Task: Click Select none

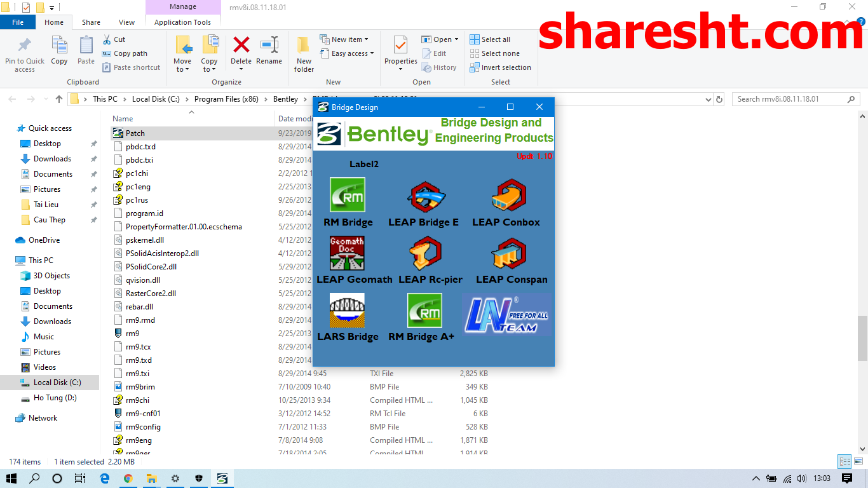Action: tap(494, 53)
